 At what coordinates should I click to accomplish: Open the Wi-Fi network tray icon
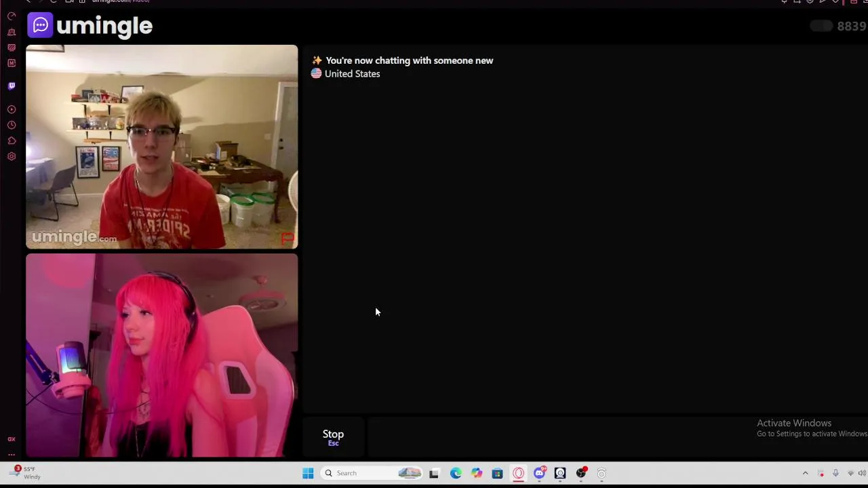[850, 473]
